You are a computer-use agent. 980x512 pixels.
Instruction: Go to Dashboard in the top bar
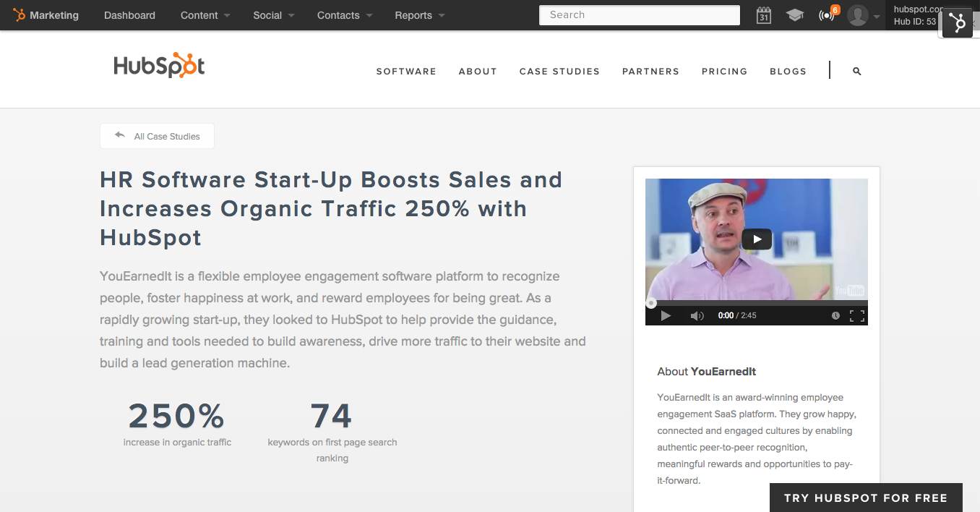(x=129, y=15)
